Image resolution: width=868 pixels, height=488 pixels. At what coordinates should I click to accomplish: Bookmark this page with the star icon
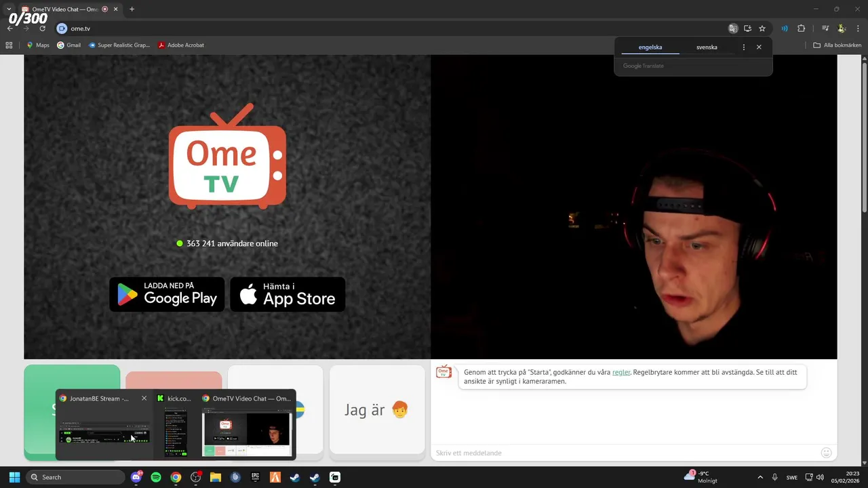click(762, 28)
